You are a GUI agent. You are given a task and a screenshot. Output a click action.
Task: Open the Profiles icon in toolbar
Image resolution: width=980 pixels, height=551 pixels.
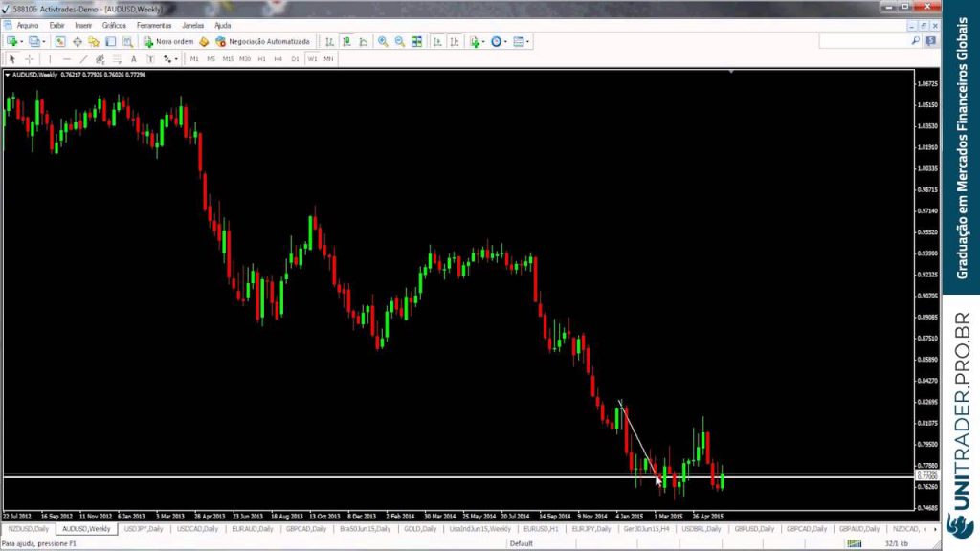coord(33,42)
